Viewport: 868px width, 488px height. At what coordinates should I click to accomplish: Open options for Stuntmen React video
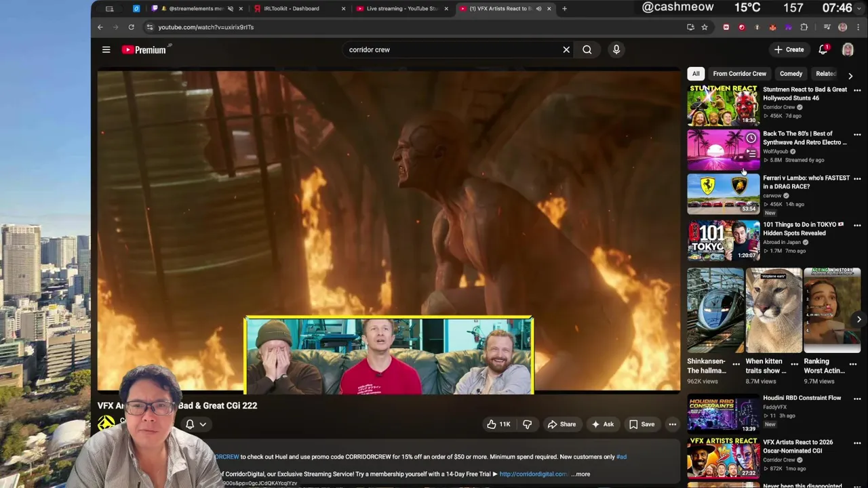[x=857, y=90]
